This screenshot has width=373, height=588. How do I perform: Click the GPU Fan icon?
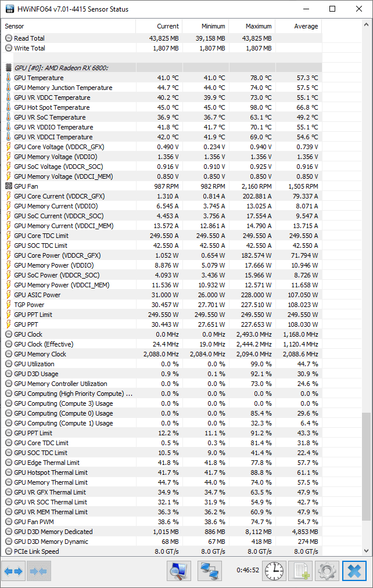[x=9, y=186]
